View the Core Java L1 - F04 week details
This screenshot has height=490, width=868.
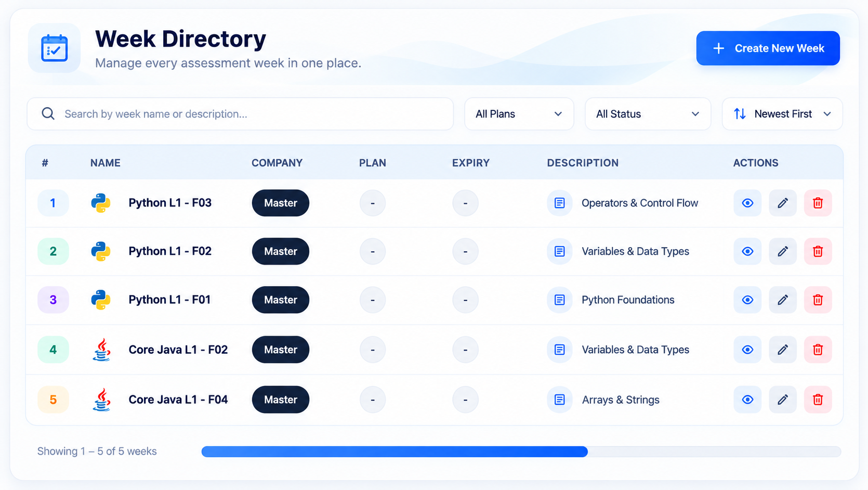pyautogui.click(x=747, y=399)
